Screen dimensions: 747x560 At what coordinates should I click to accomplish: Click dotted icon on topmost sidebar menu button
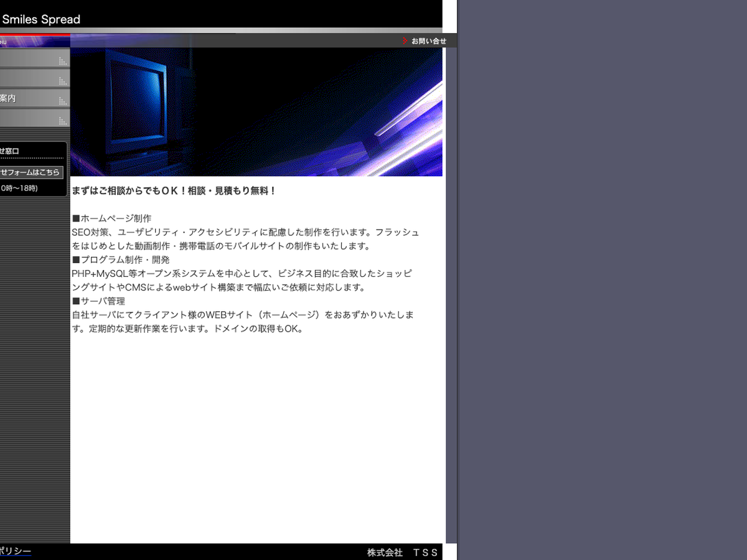[62, 61]
